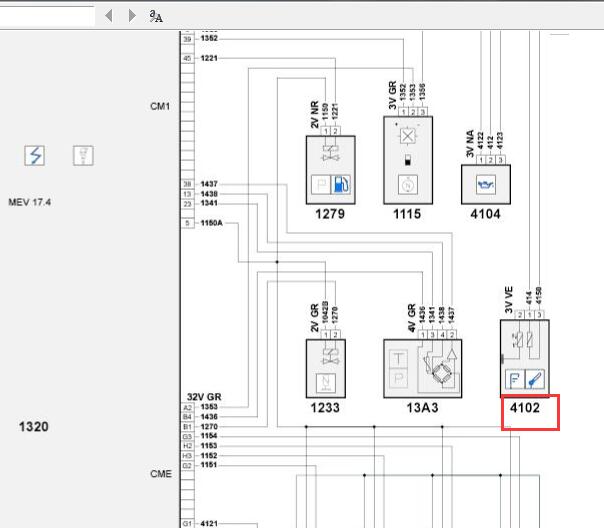Click the resistor symbols inside component 4102

tap(523, 339)
